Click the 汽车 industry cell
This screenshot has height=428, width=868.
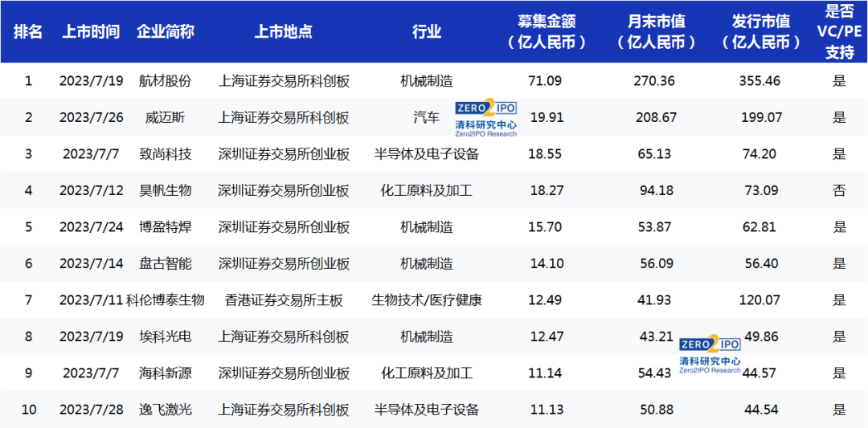pyautogui.click(x=427, y=118)
